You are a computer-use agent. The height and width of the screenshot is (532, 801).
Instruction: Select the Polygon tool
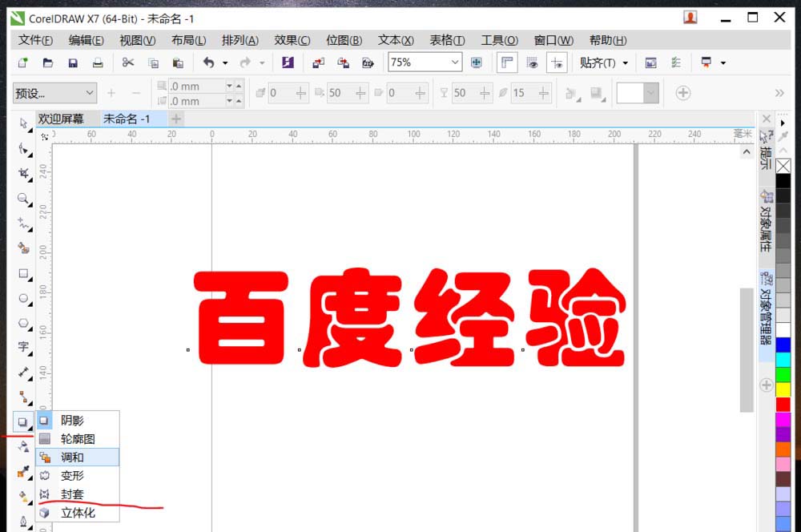tap(23, 323)
